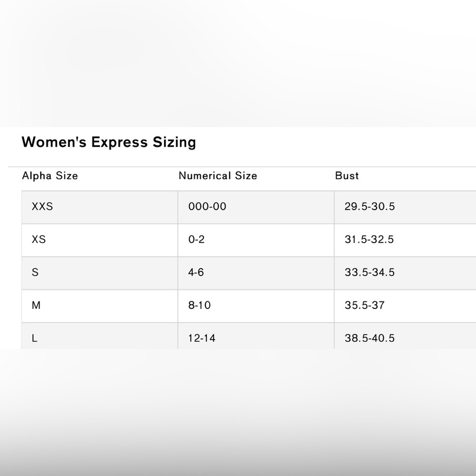Screen dimensions: 476x476
Task: Click the XS alpha size cell
Action: 99,240
